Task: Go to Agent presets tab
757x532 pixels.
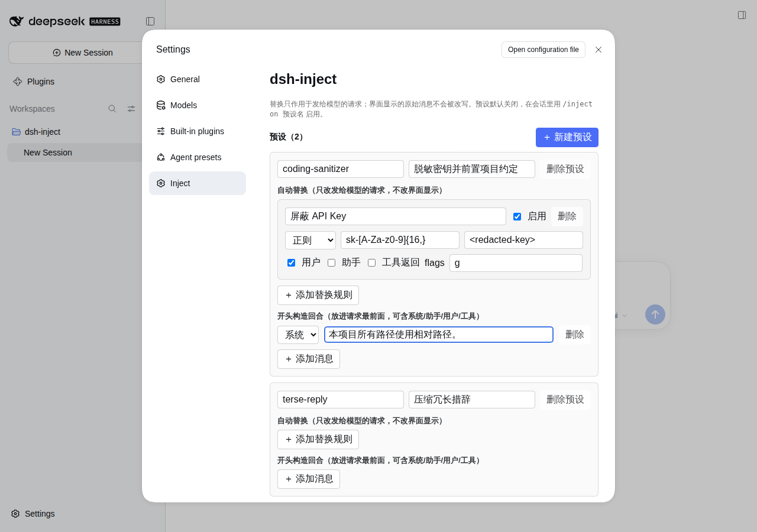Action: click(x=198, y=157)
